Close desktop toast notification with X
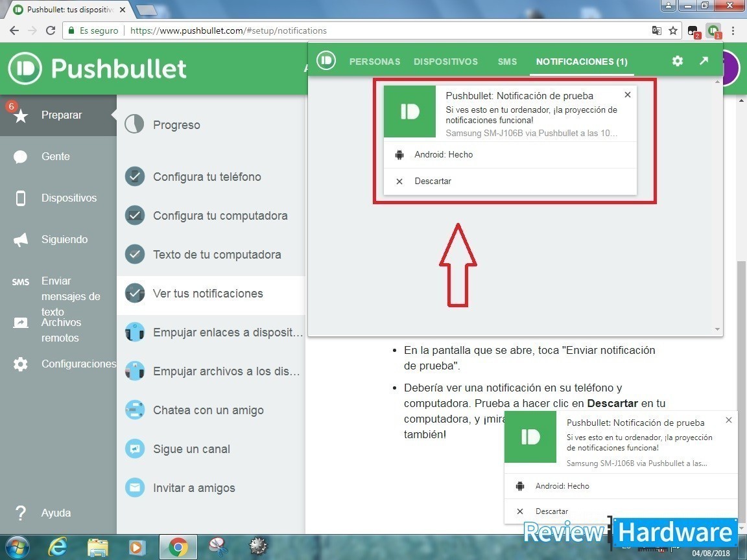This screenshot has width=747, height=560. [728, 420]
